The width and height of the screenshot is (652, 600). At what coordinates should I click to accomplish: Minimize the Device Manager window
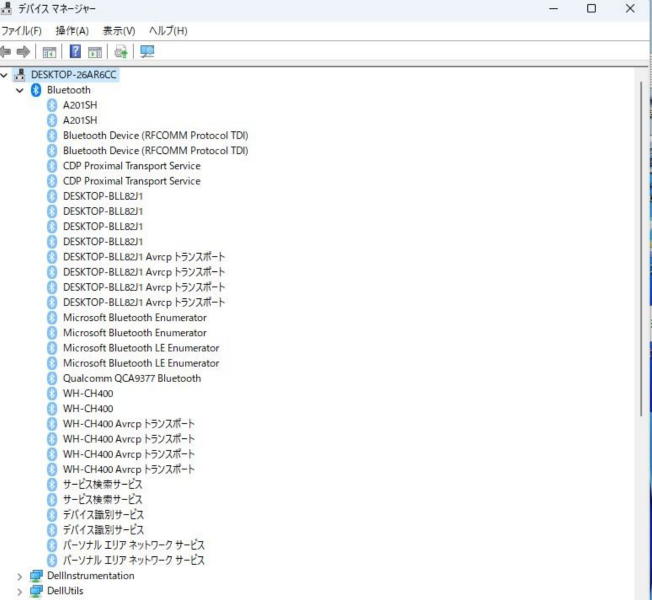pos(553,8)
